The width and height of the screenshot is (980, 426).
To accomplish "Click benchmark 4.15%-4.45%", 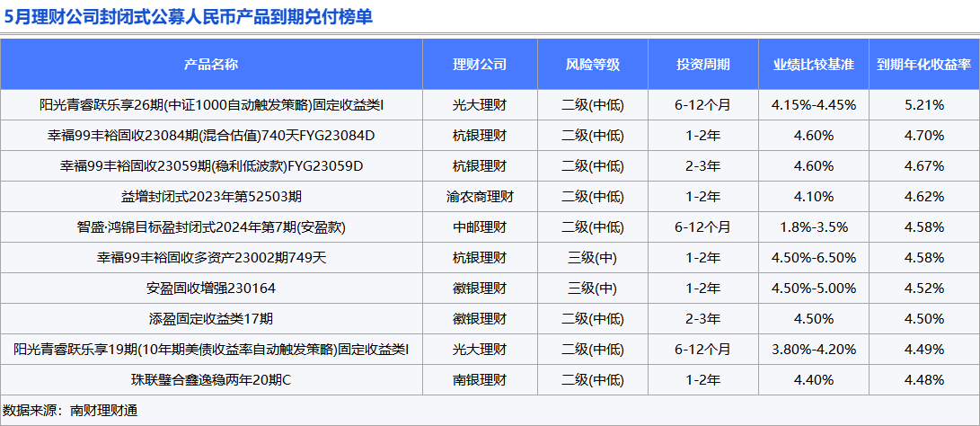I will tap(814, 105).
